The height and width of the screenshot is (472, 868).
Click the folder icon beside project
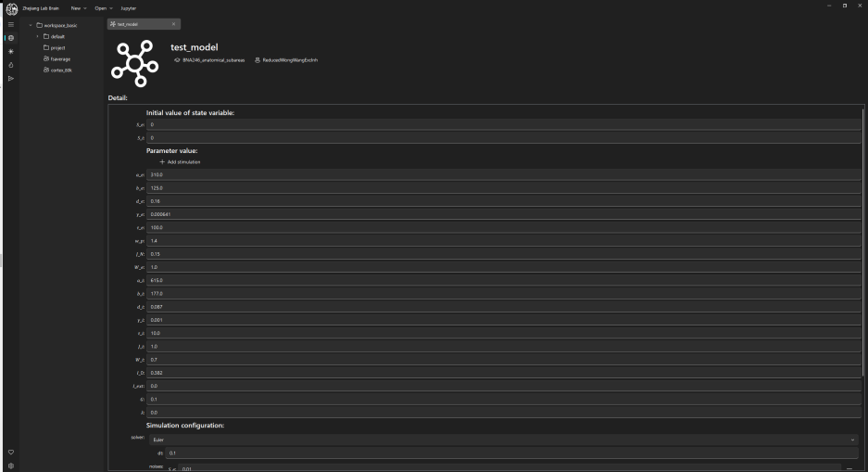(46, 47)
